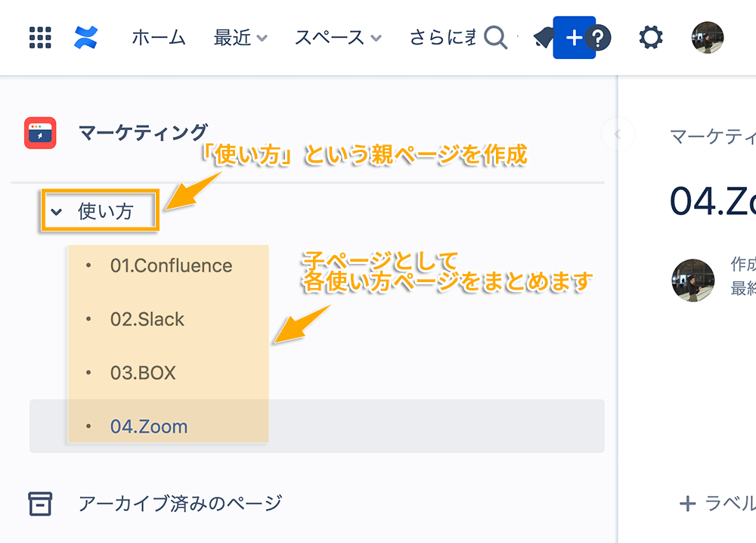Screen dimensions: 756x543
Task: Open the 最近 dropdown menu
Action: 240,38
